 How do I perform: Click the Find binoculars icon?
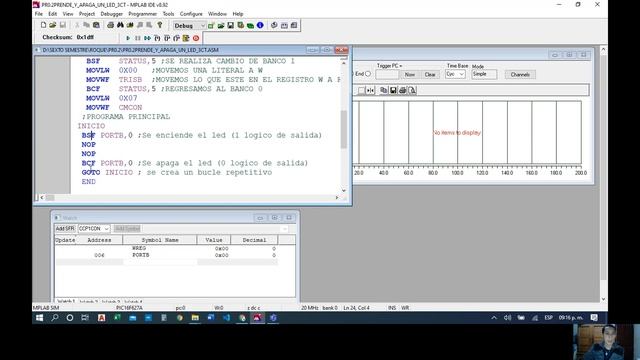[x=120, y=25]
